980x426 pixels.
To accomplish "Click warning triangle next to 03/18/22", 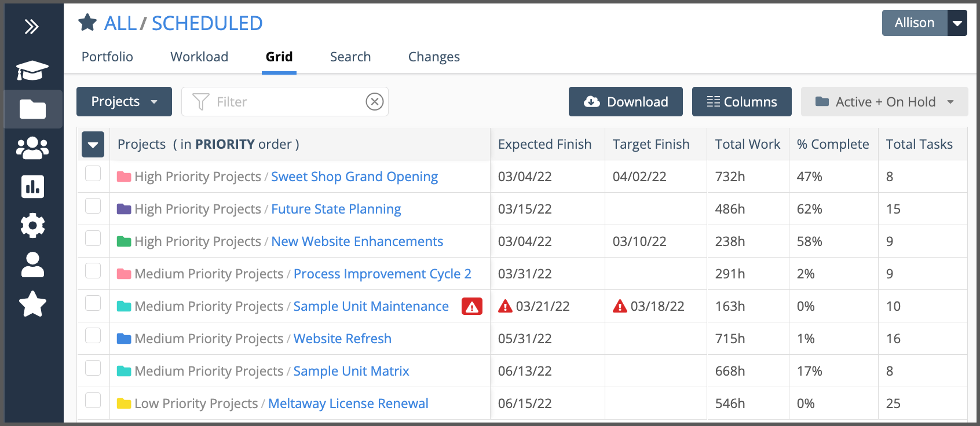I will pos(620,306).
